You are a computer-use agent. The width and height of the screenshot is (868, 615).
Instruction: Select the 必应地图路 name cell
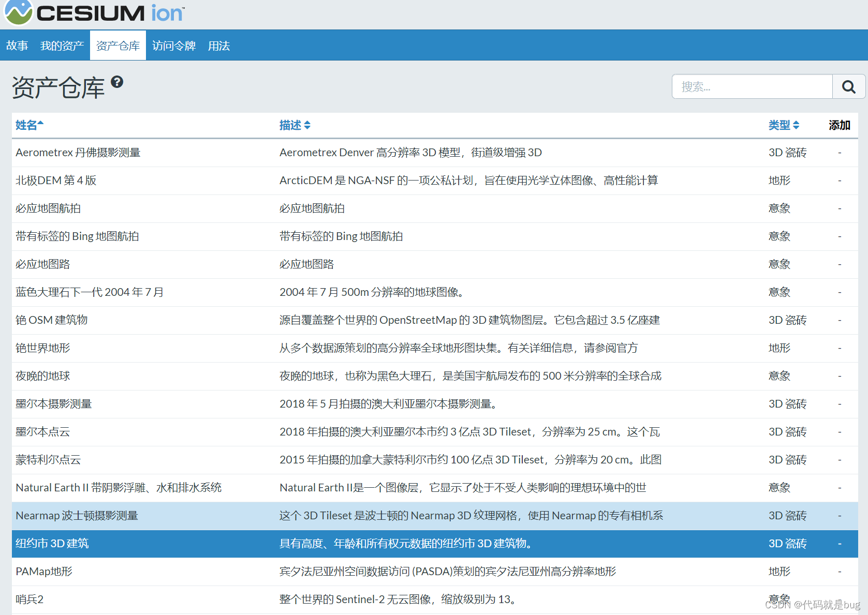pyautogui.click(x=43, y=264)
